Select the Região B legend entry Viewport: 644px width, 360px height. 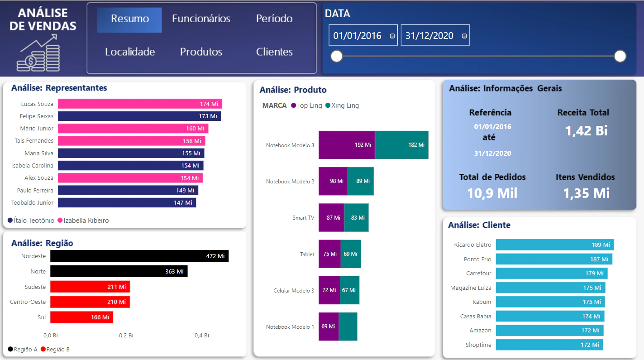(55, 349)
